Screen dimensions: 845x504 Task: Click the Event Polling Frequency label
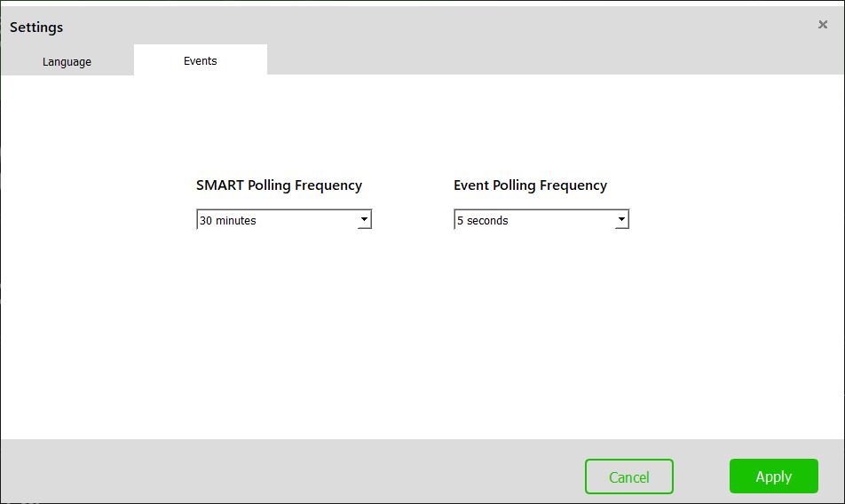pos(530,185)
